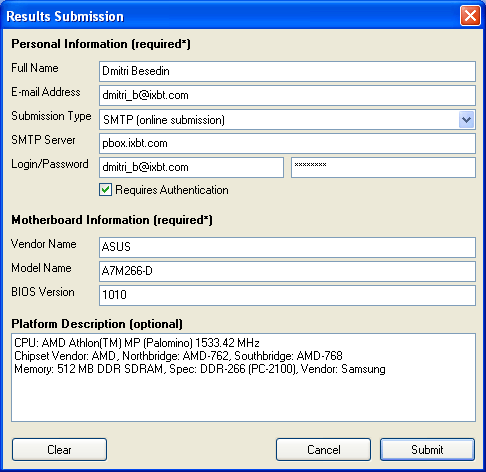Image resolution: width=486 pixels, height=472 pixels.
Task: Click the Login field containing dmitri_b@ixbt.com
Action: coord(191,167)
